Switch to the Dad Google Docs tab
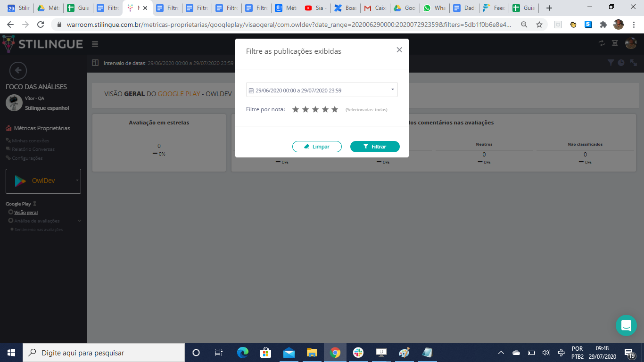This screenshot has width=644, height=362. pyautogui.click(x=463, y=8)
